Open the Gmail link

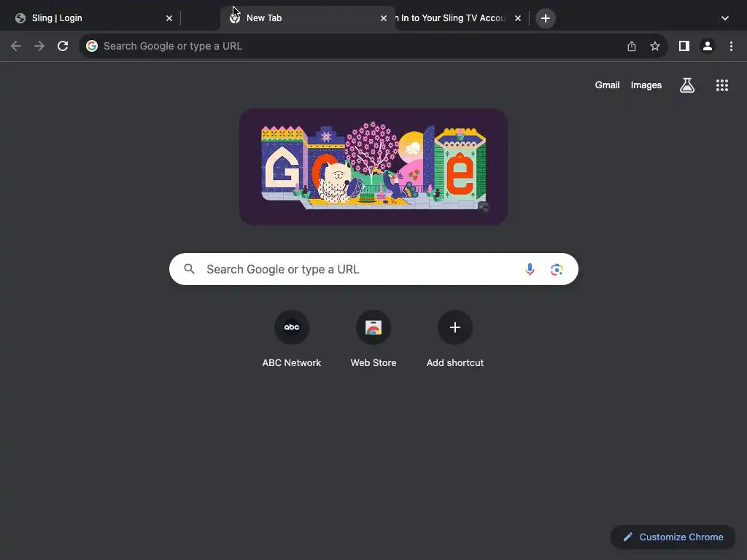tap(608, 85)
